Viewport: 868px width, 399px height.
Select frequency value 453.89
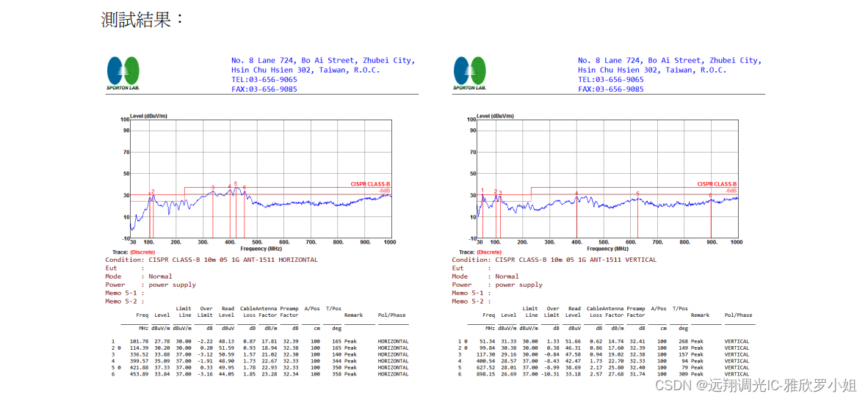click(140, 374)
